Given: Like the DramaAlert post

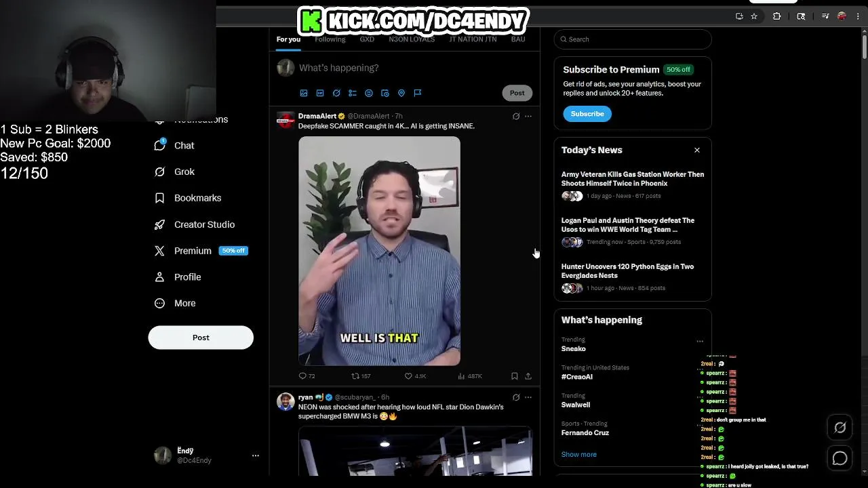Looking at the screenshot, I should pyautogui.click(x=415, y=376).
